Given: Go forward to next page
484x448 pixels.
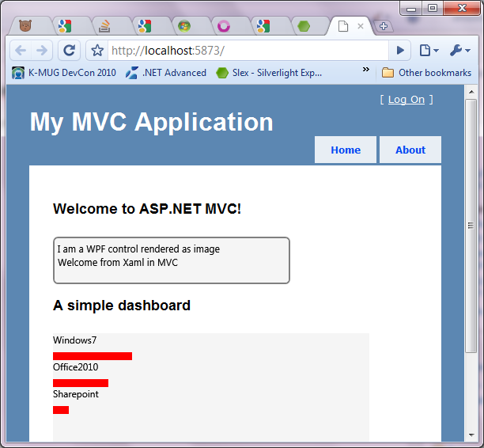Looking at the screenshot, I should pyautogui.click(x=42, y=51).
